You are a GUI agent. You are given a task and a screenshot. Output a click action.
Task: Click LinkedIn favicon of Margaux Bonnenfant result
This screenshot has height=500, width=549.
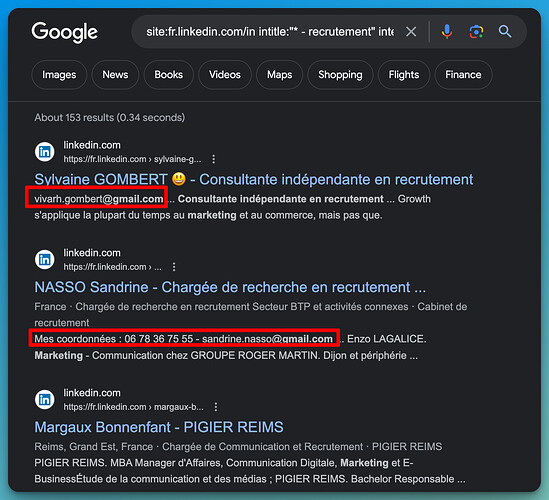44,400
